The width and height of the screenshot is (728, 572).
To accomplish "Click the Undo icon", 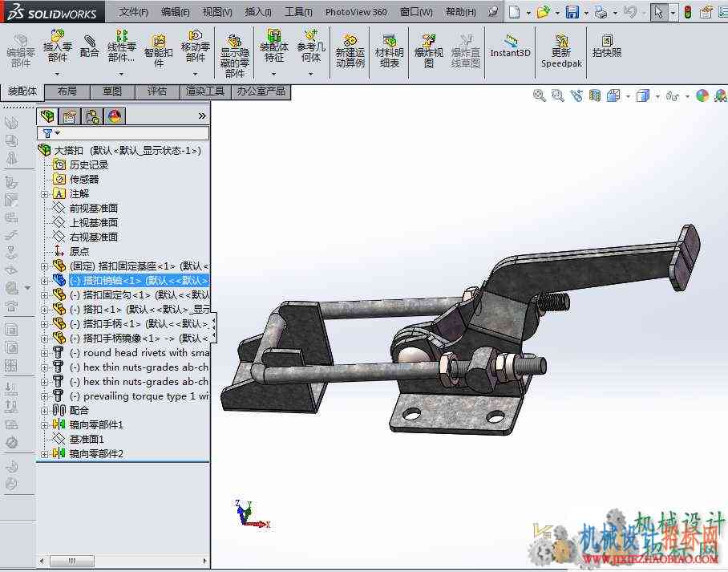I will (629, 12).
